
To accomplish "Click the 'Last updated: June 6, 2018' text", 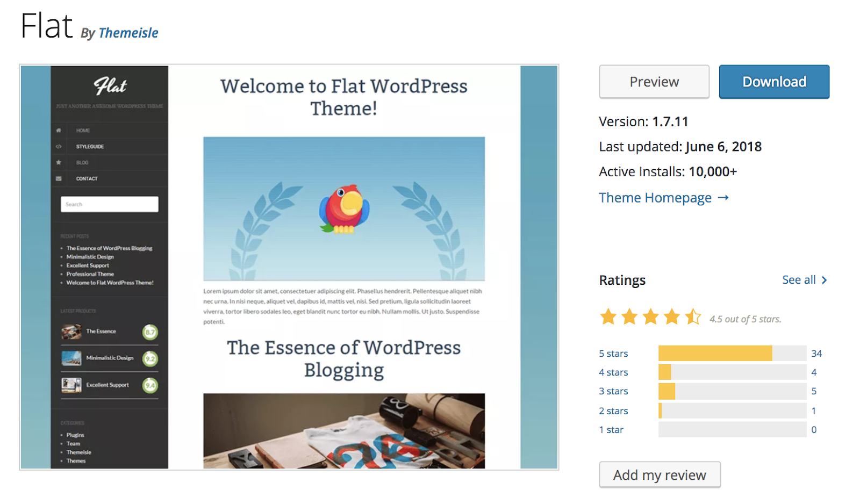I will point(680,147).
